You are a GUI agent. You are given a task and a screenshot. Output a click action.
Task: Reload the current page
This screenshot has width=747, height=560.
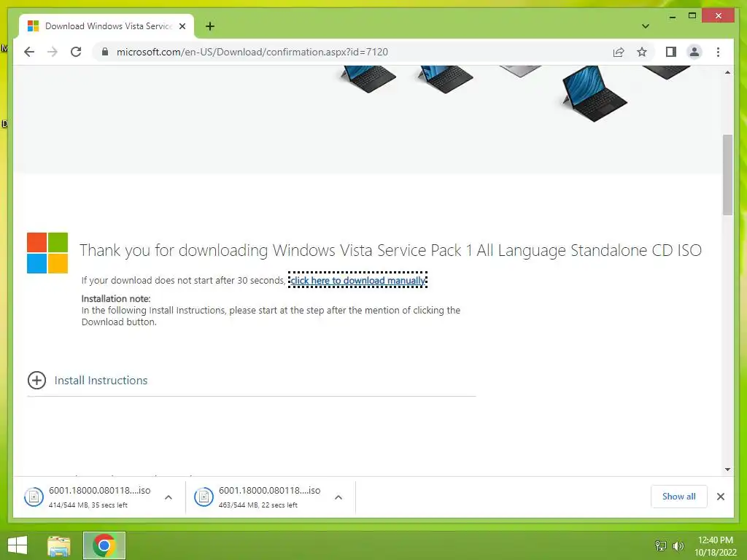click(x=76, y=52)
